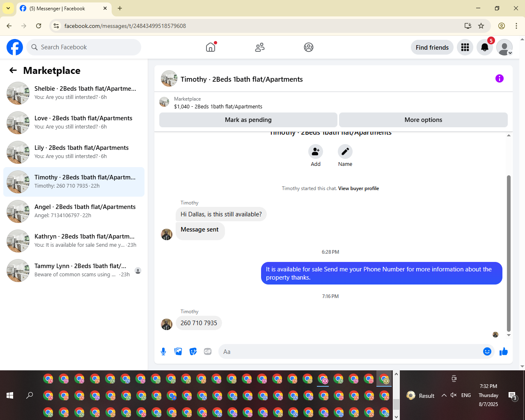Viewport: 525px width, 420px height.
Task: Click the Result taskbar widget
Action: [420, 395]
